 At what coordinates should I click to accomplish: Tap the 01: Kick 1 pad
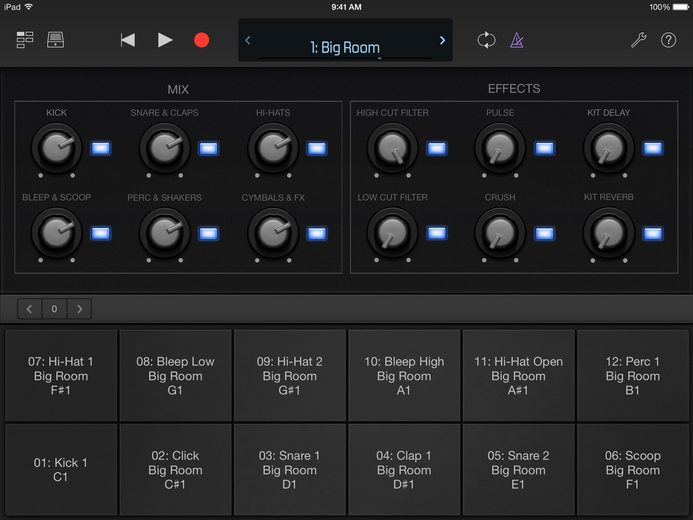(x=61, y=470)
